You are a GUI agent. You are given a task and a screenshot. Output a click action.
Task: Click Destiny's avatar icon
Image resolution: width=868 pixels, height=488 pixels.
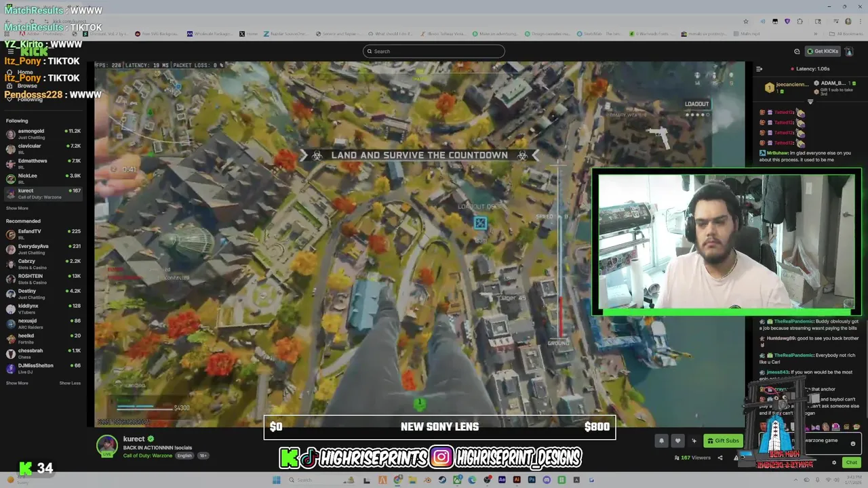(x=11, y=293)
